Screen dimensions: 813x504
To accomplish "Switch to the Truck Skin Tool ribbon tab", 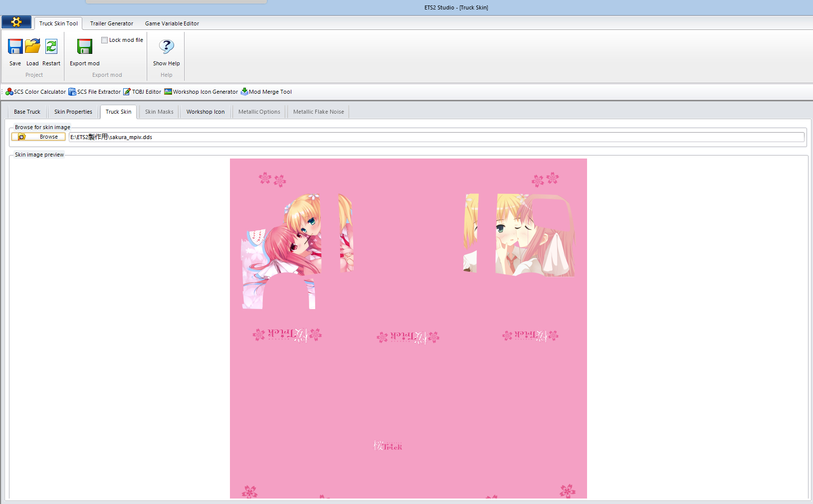I will (x=58, y=23).
